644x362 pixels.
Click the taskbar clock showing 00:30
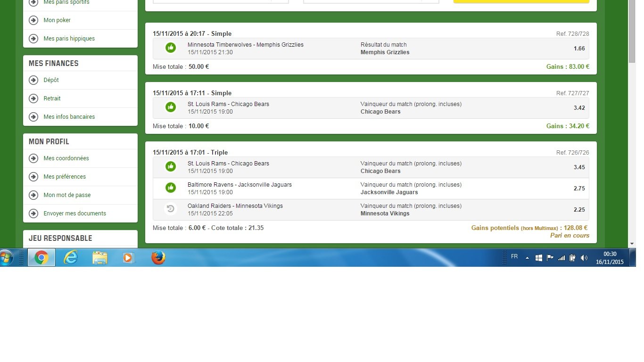[609, 258]
